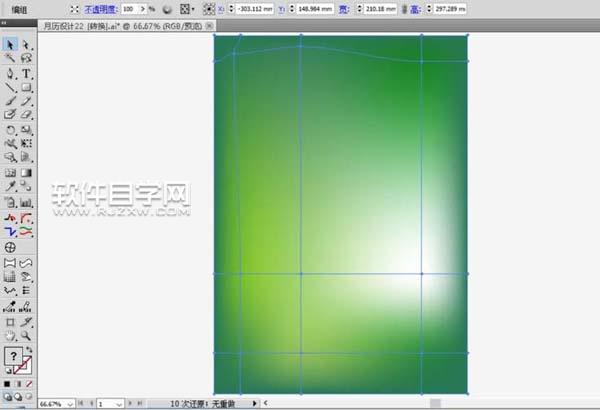
Task: Reset to default fill and stroke
Action: coord(8,371)
